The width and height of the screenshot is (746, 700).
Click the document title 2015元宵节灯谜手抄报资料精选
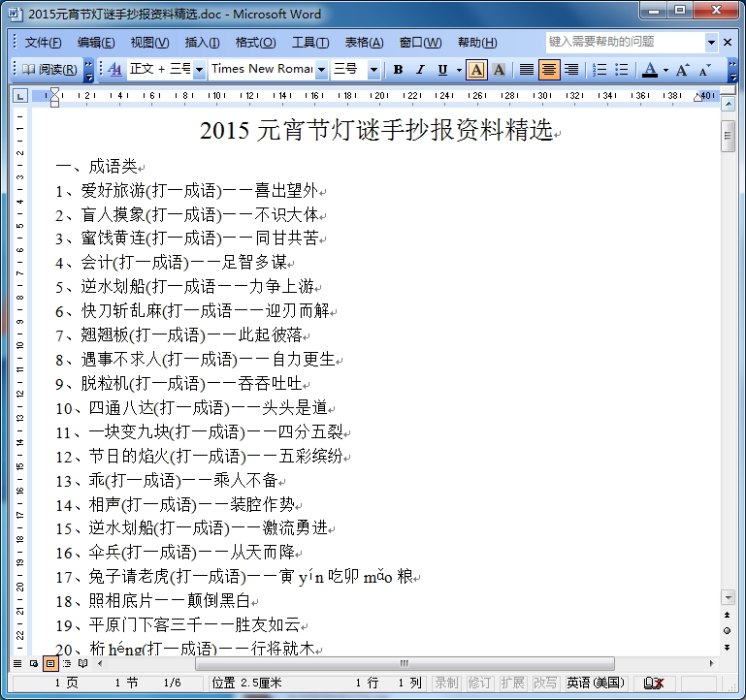pyautogui.click(x=376, y=130)
